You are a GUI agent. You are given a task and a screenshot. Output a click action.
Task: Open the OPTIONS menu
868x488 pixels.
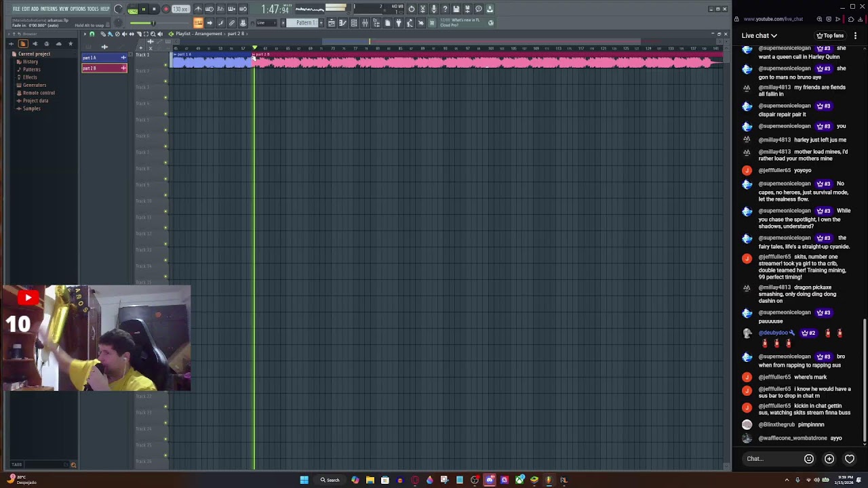tap(78, 9)
